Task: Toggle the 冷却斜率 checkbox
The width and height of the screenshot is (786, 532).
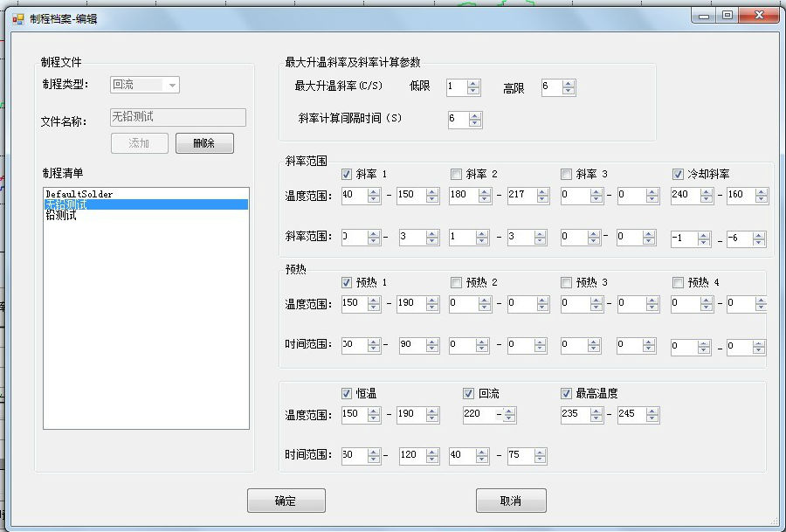Action: 678,174
